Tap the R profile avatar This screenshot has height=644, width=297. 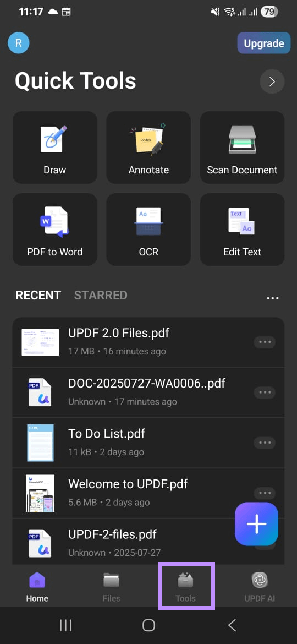click(x=19, y=43)
